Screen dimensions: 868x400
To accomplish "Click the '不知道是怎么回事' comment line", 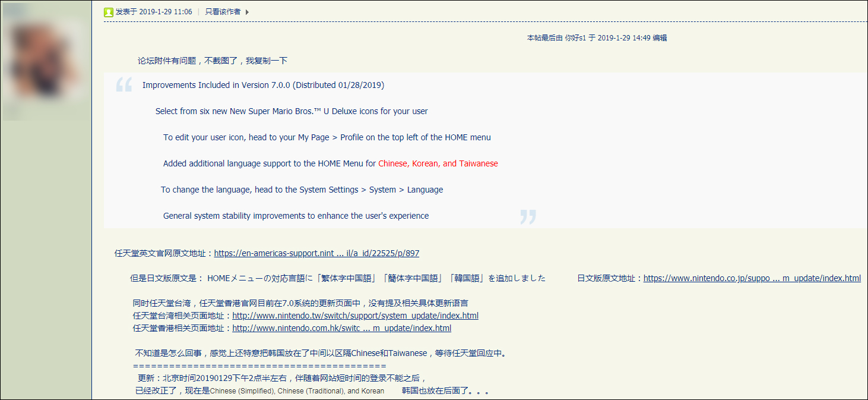I will point(321,353).
